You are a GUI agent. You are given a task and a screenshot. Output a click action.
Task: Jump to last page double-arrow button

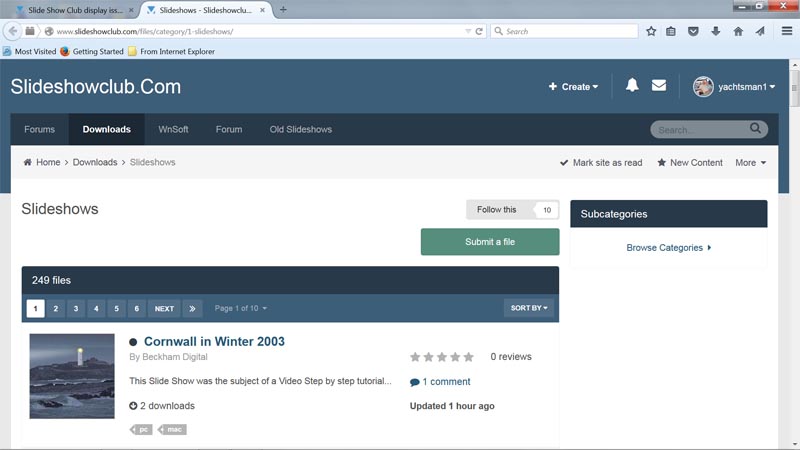[192, 308]
